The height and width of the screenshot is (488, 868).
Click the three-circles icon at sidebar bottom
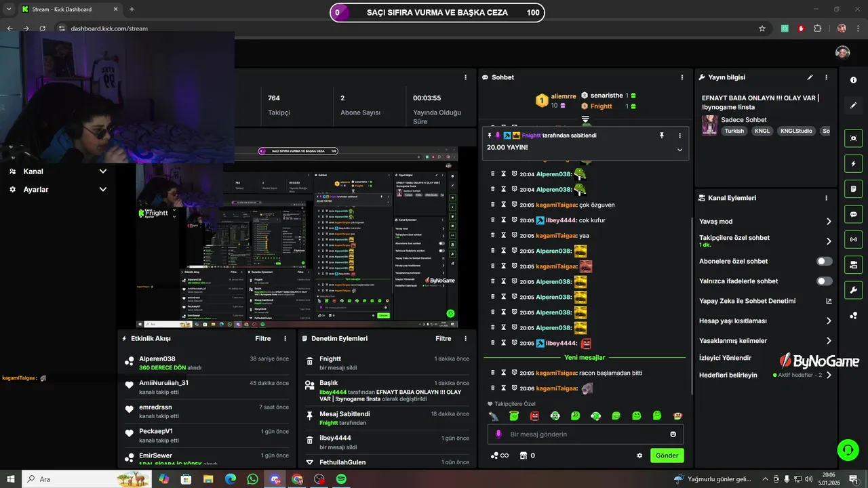[x=853, y=315]
